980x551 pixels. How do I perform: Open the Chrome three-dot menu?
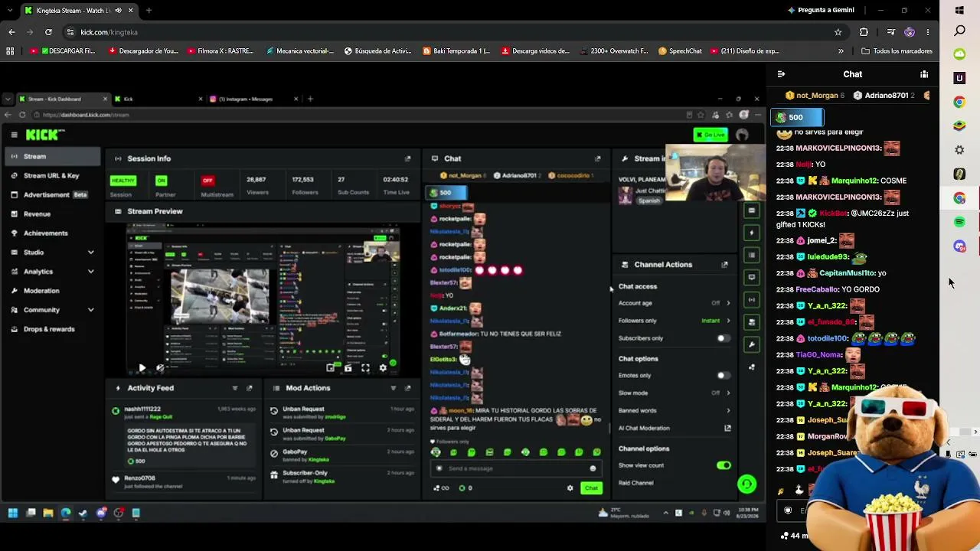(927, 32)
